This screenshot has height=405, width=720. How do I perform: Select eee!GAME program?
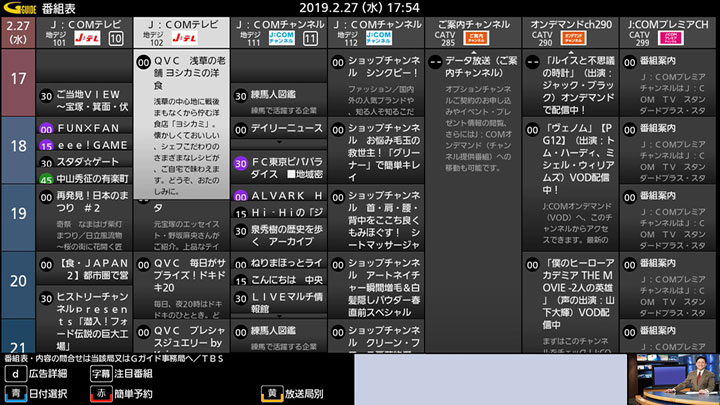coord(84,142)
